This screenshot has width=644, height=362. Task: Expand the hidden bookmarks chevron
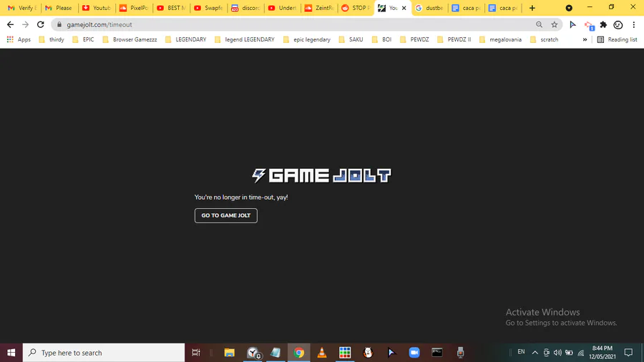tap(585, 39)
